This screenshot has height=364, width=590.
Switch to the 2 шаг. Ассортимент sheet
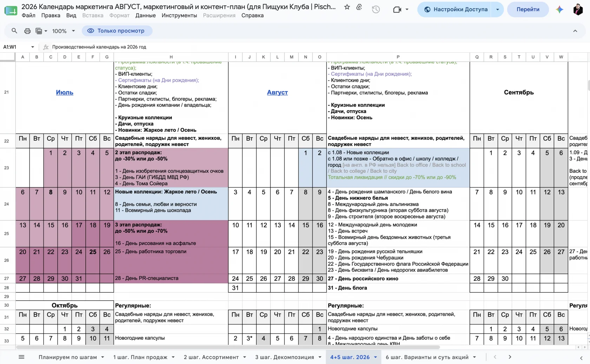pos(211,357)
